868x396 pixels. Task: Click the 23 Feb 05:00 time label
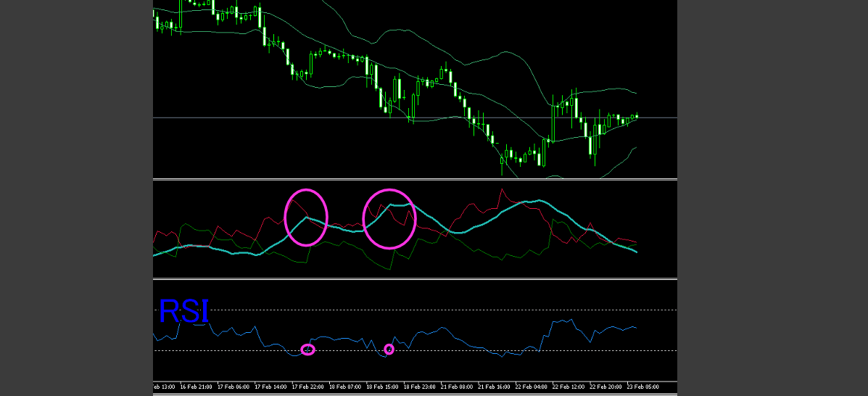click(642, 387)
